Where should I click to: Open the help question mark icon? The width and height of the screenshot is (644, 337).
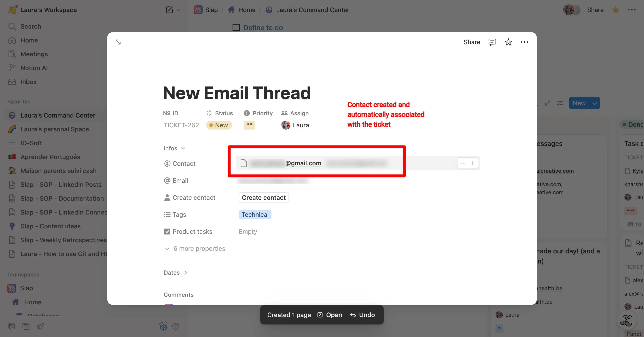coord(176,326)
